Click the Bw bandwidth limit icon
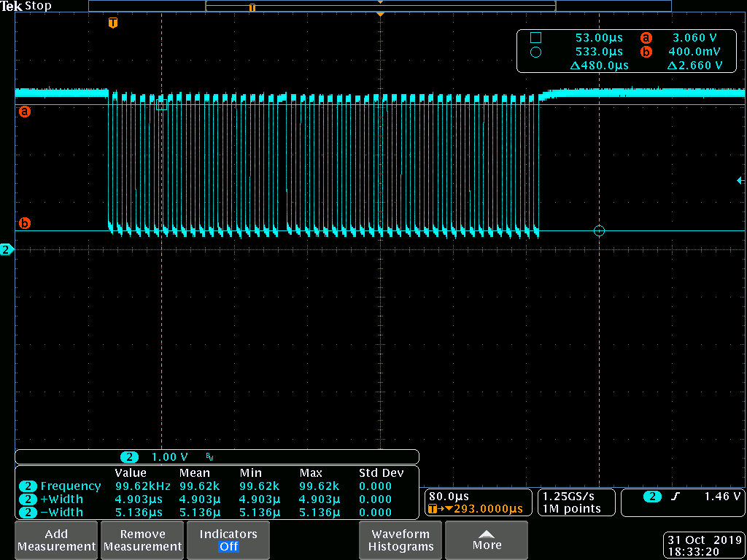 209,457
